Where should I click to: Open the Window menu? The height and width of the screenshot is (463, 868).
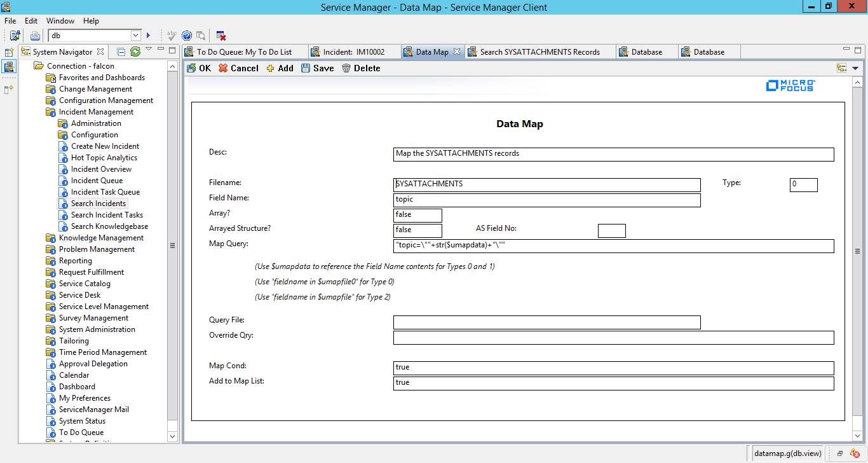pyautogui.click(x=60, y=20)
